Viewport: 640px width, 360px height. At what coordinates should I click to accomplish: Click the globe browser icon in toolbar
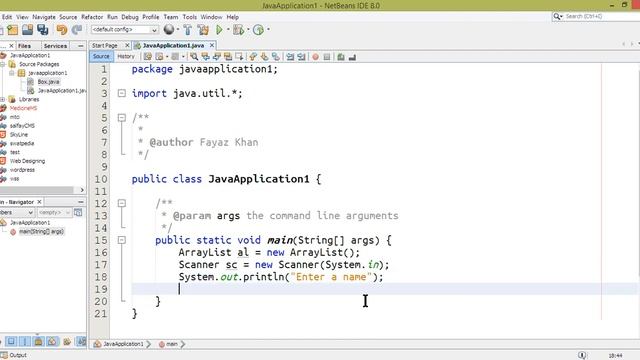pos(169,29)
